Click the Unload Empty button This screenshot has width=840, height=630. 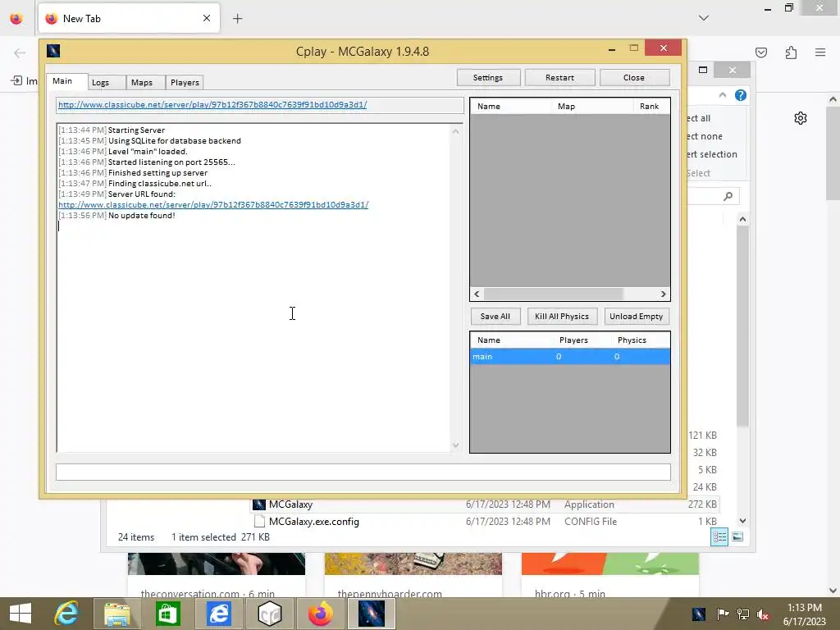tap(637, 316)
